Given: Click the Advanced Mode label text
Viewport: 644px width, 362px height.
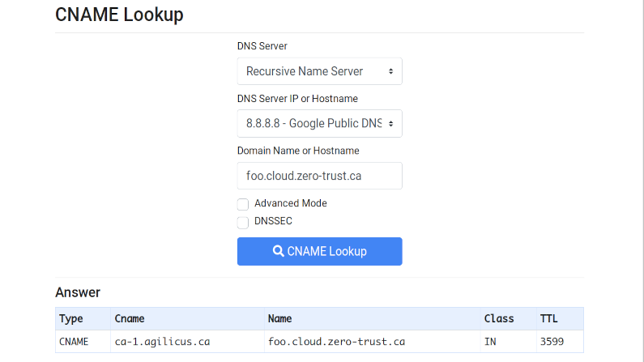Looking at the screenshot, I should (x=290, y=203).
